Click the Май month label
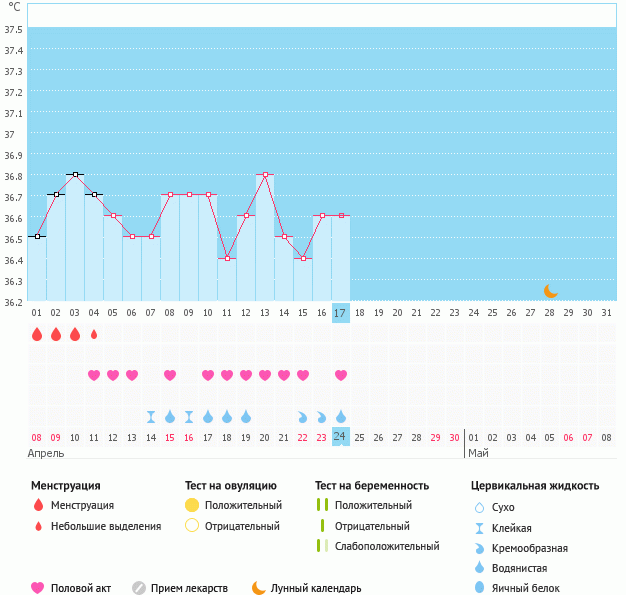This screenshot has width=626, height=595. tap(478, 453)
